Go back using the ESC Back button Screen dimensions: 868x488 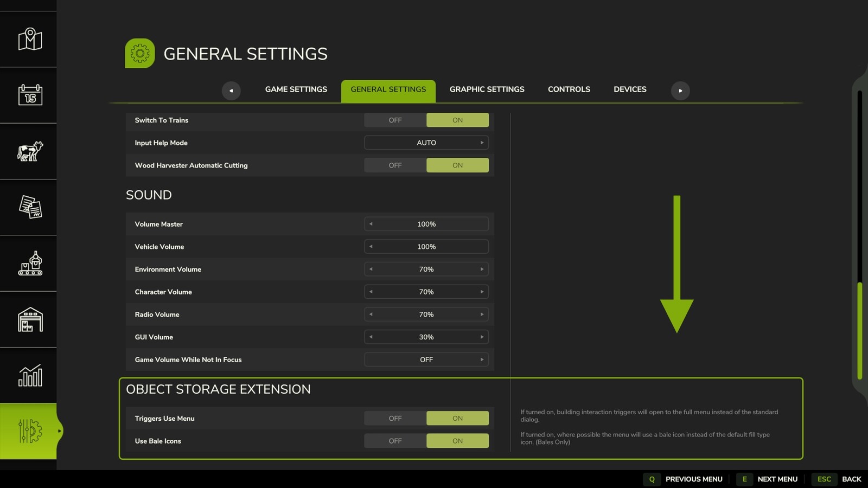click(824, 479)
